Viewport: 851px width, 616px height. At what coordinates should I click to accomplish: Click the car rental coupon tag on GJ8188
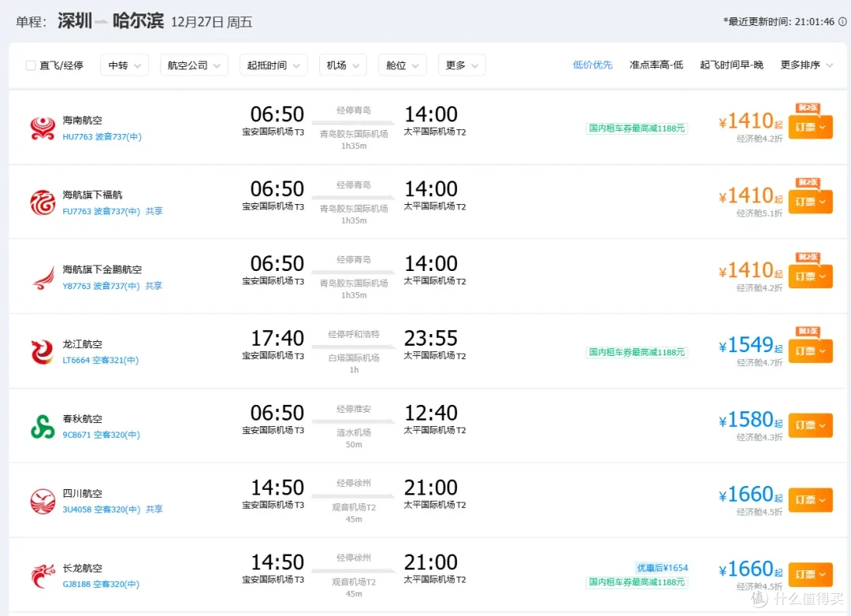coord(637,582)
